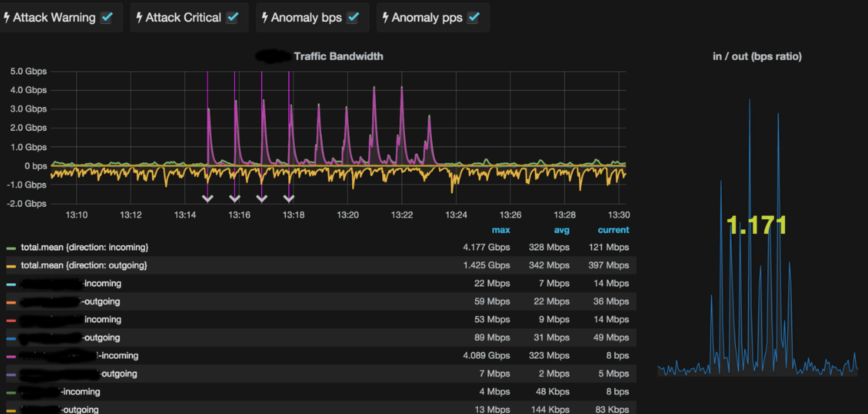The height and width of the screenshot is (414, 868).
Task: Toggle the Anomaly bps checkbox
Action: (353, 17)
